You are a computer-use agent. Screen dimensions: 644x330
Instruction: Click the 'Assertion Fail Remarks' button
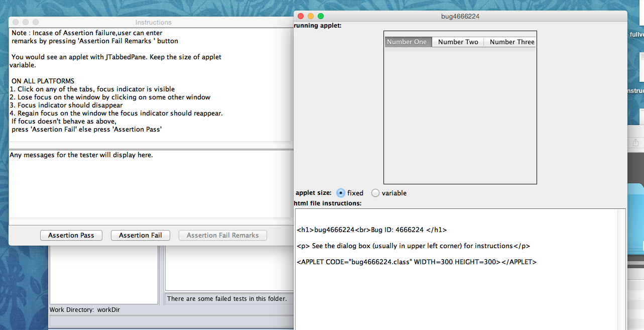point(222,235)
